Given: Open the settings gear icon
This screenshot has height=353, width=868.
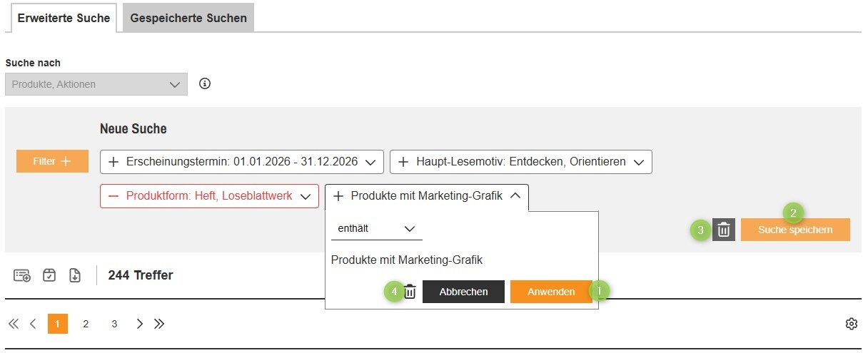Looking at the screenshot, I should click(x=851, y=324).
